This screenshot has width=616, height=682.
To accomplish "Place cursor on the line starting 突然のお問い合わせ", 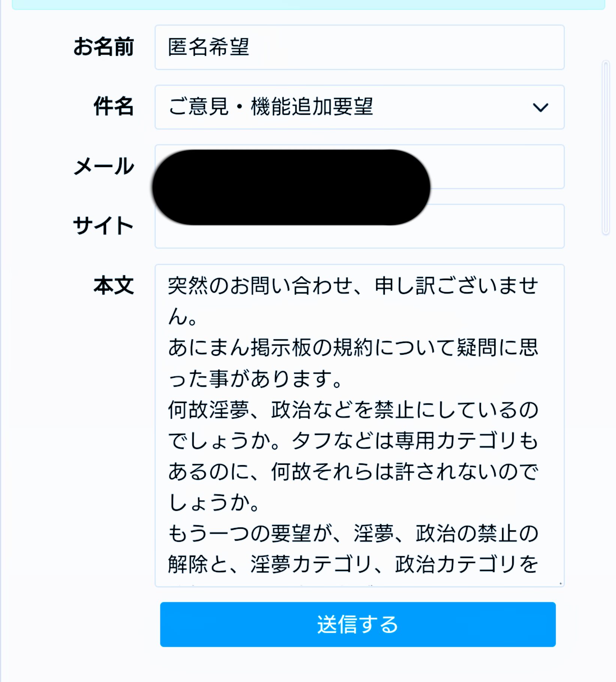I will [x=352, y=286].
